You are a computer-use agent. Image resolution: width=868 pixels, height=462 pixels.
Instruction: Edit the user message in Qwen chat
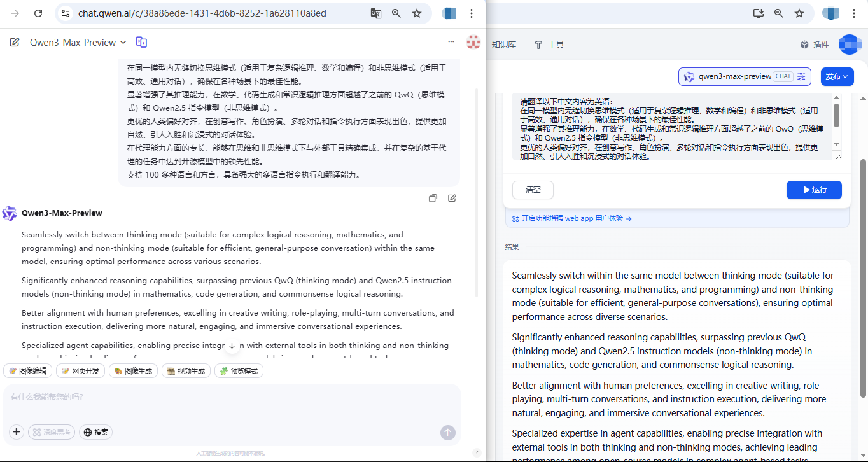[452, 198]
